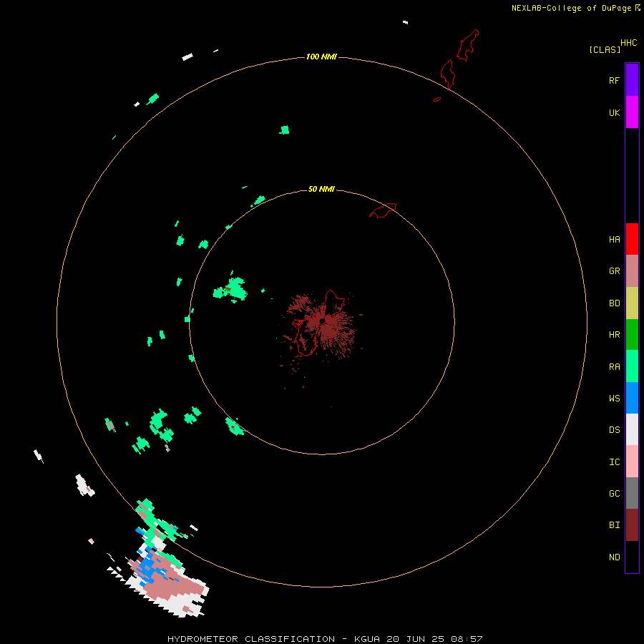This screenshot has width=644, height=644.
Task: Click the magenta UK legend swatch
Action: (632, 112)
